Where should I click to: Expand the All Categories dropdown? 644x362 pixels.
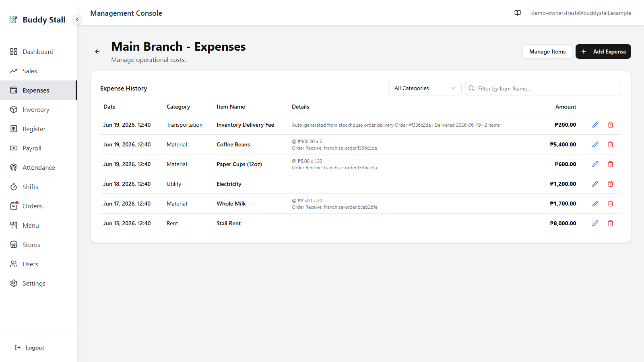tap(425, 88)
